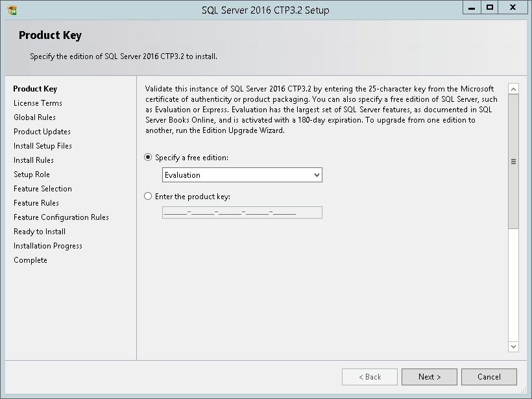Viewport: 532px width, 399px height.
Task: Click the product key input field
Action: point(242,212)
